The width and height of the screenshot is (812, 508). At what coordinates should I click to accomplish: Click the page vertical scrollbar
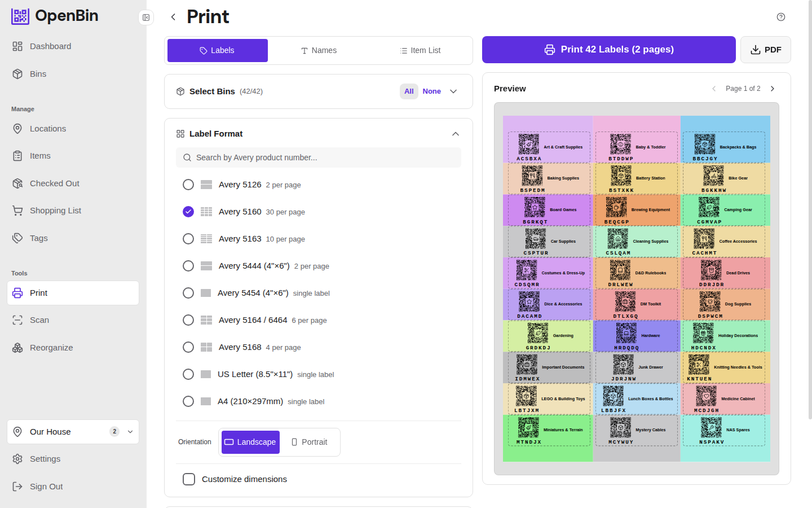pyautogui.click(x=810, y=209)
